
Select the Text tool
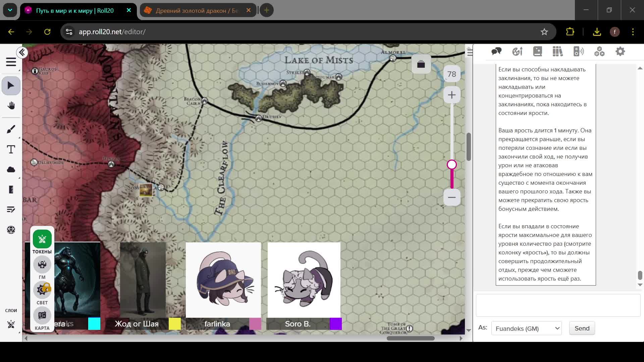[x=11, y=149]
